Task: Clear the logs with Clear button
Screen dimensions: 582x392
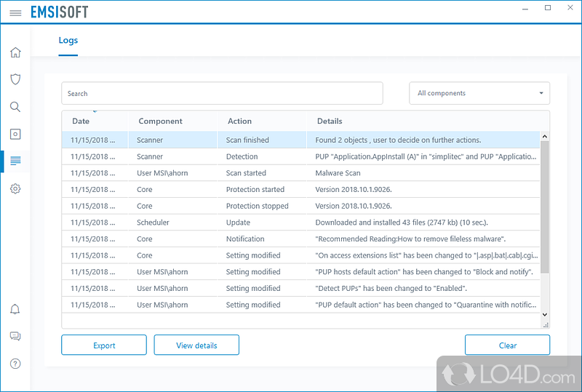Action: pyautogui.click(x=507, y=345)
